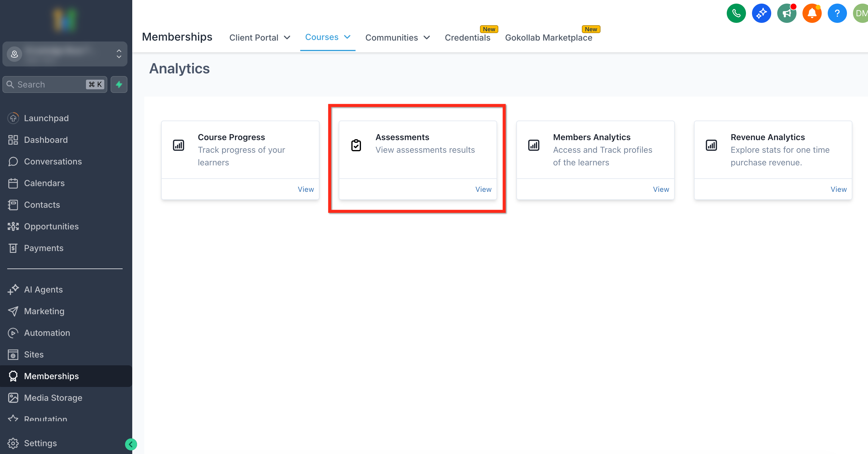Click View link on Course Progress card
The image size is (868, 454).
tap(305, 189)
